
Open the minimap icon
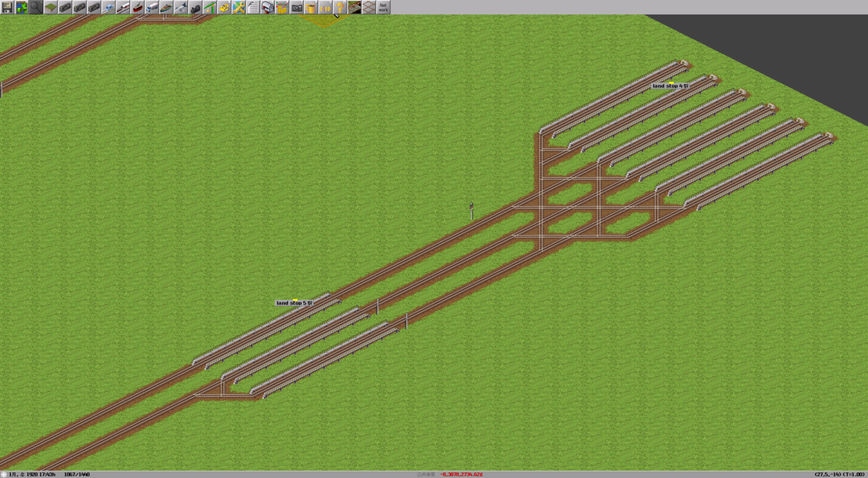pos(22,7)
